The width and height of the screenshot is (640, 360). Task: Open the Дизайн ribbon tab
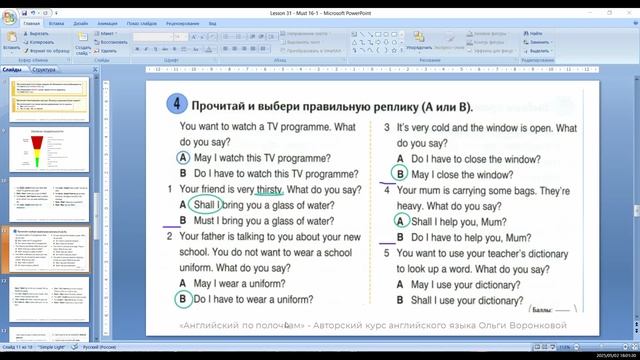(x=81, y=24)
